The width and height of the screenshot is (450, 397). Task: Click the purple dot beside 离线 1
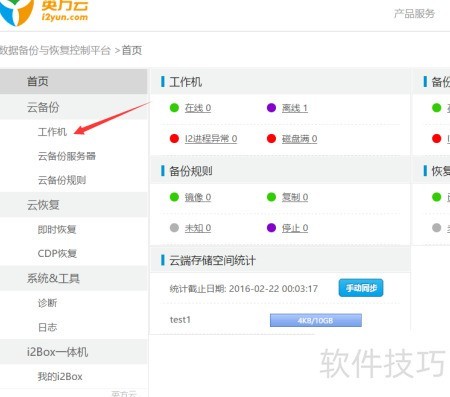point(271,108)
